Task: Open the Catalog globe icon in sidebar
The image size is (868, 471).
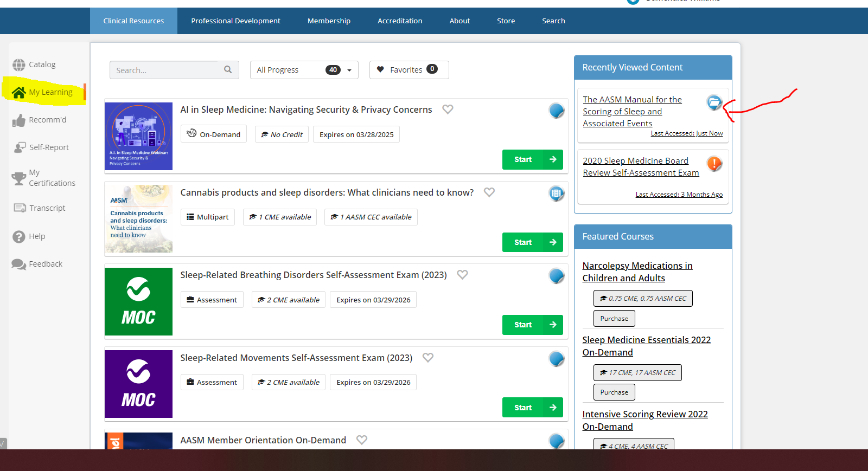Action: tap(19, 65)
